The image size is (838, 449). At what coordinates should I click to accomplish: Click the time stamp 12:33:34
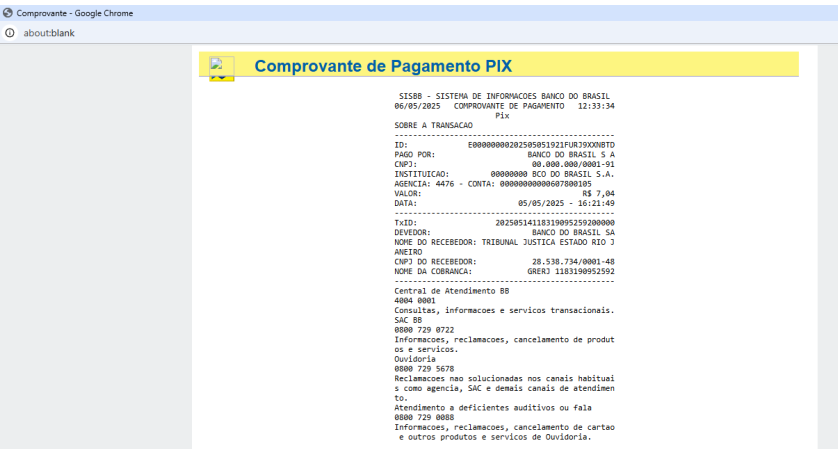[596, 106]
